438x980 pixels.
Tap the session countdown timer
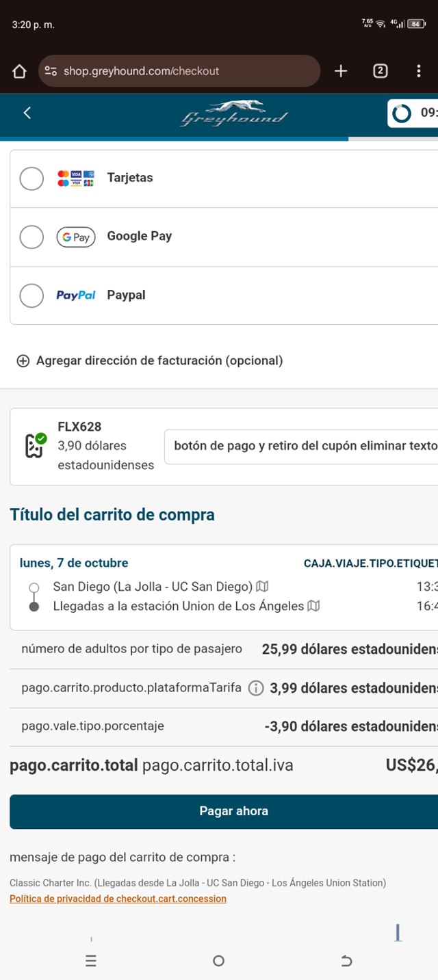(413, 113)
